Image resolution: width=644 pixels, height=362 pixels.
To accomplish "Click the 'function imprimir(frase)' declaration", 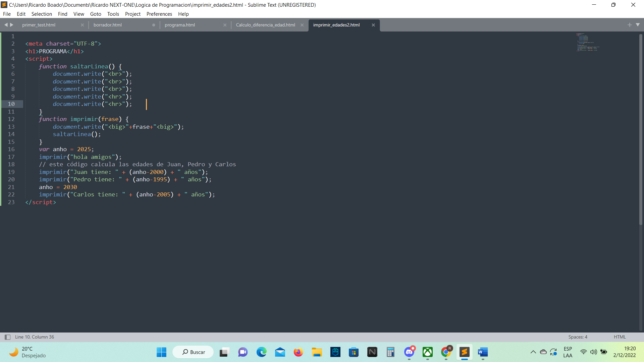I will 84,119.
